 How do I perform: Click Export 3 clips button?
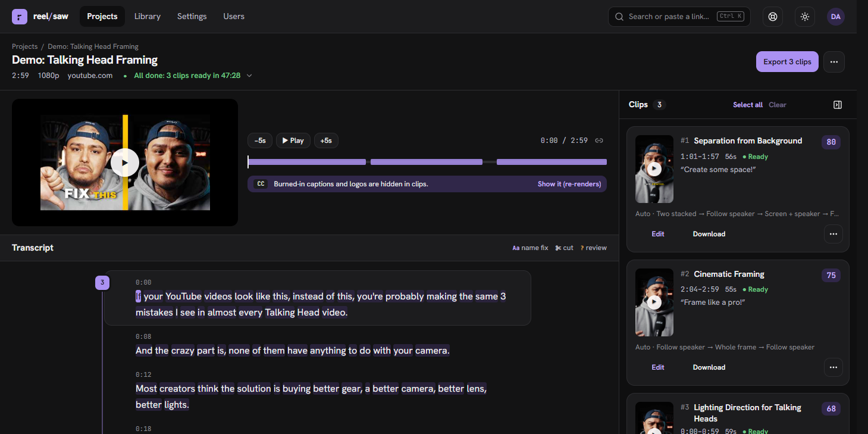coord(787,62)
